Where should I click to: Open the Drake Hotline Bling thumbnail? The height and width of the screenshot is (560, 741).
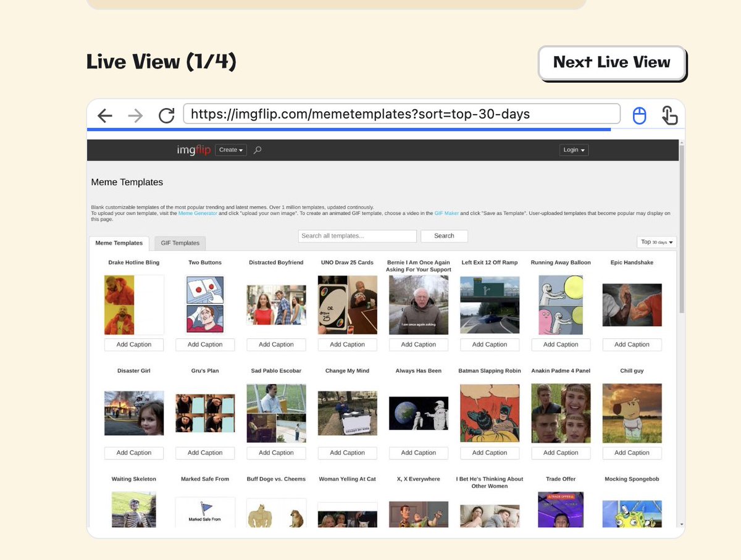pyautogui.click(x=134, y=305)
